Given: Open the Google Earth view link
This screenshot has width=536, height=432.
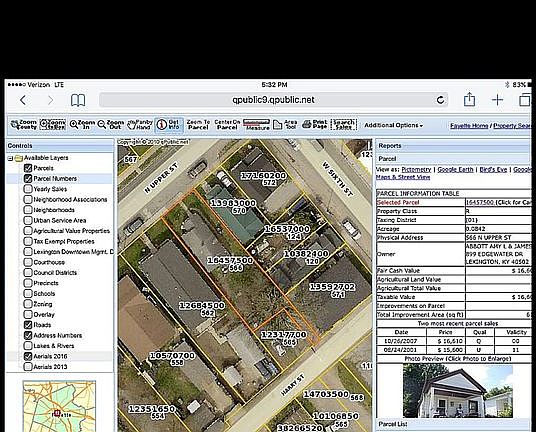Looking at the screenshot, I should click(455, 170).
